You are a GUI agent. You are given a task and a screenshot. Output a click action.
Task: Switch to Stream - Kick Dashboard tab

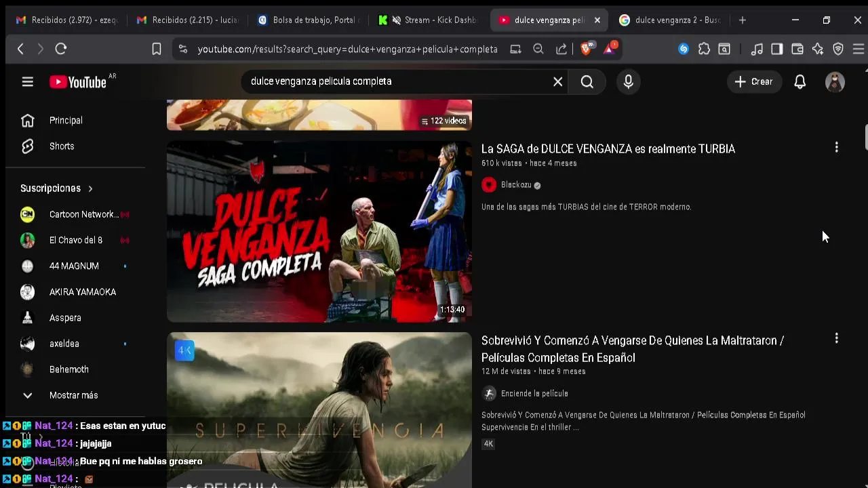point(430,20)
